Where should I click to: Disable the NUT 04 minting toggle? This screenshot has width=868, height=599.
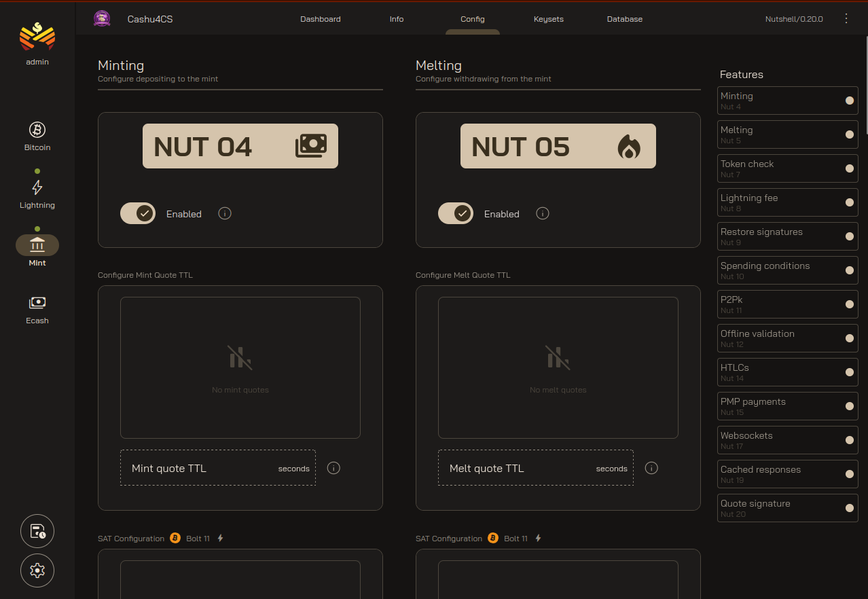(138, 213)
